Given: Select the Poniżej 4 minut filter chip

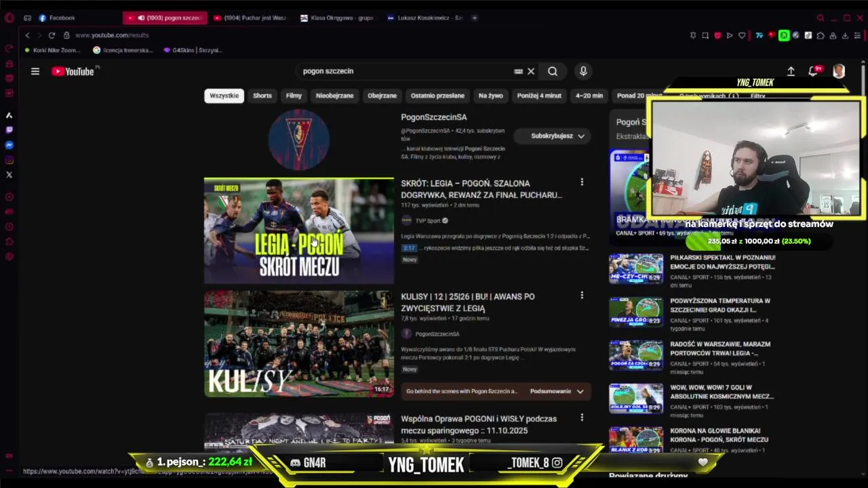Looking at the screenshot, I should pos(539,96).
